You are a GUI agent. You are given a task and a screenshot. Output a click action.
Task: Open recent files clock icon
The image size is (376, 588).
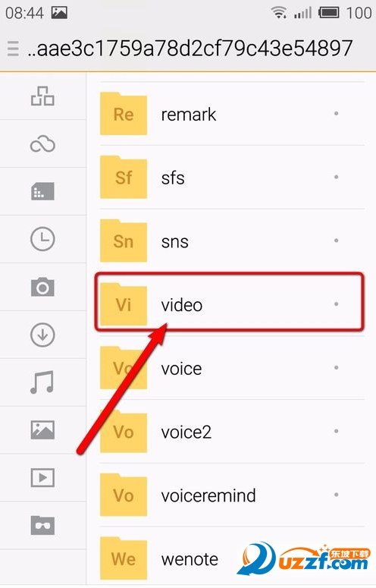point(42,239)
